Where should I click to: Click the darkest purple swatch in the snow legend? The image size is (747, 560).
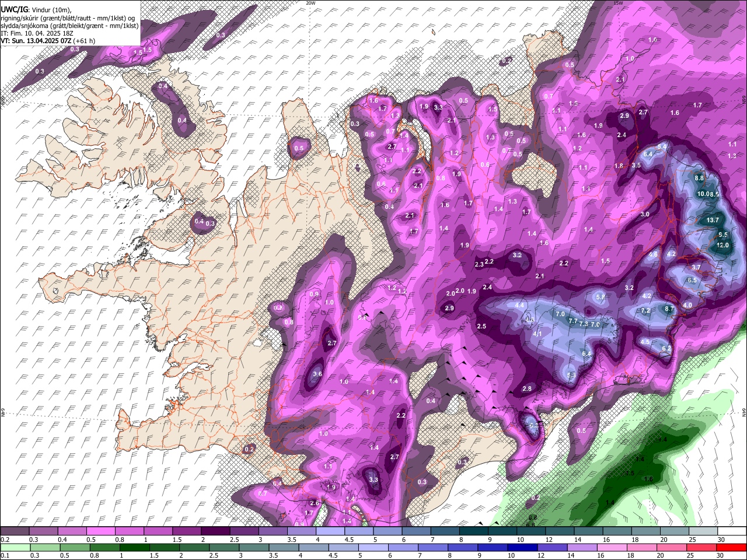[x=217, y=531]
